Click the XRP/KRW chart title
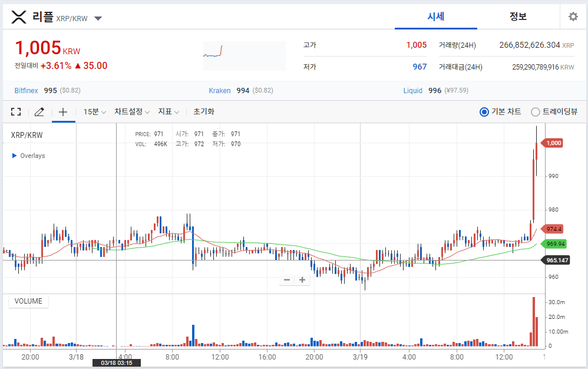The height and width of the screenshot is (369, 588). (27, 135)
